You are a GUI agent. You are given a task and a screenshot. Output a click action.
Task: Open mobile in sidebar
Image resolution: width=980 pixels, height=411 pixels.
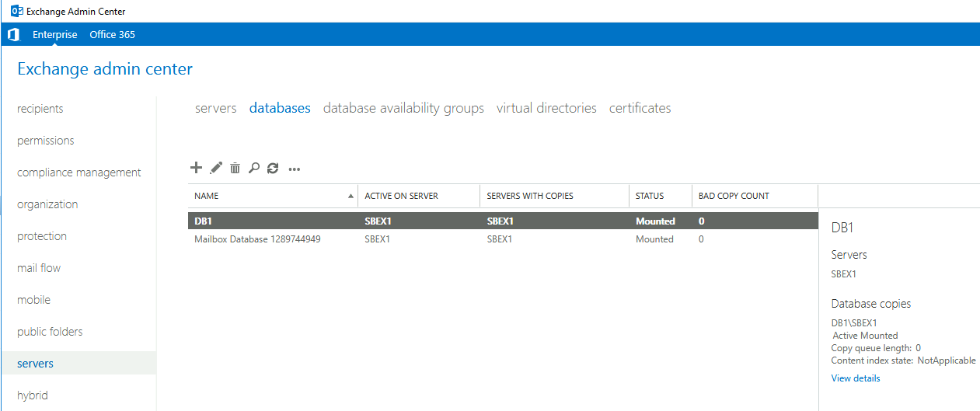click(33, 300)
